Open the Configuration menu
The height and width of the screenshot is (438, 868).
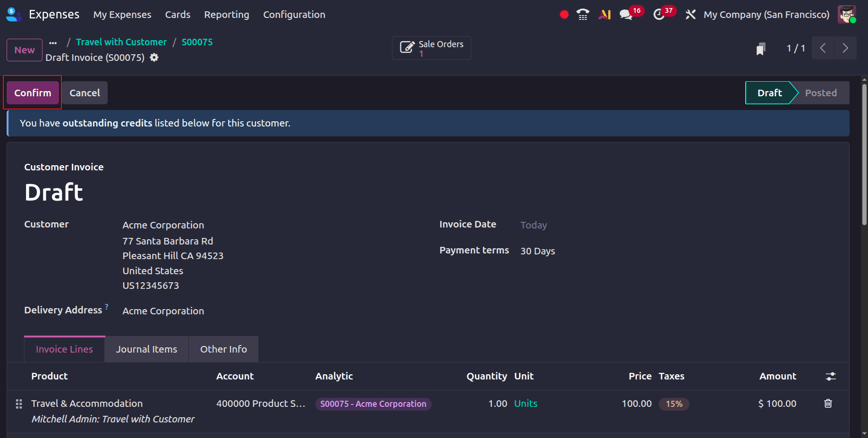pyautogui.click(x=294, y=15)
